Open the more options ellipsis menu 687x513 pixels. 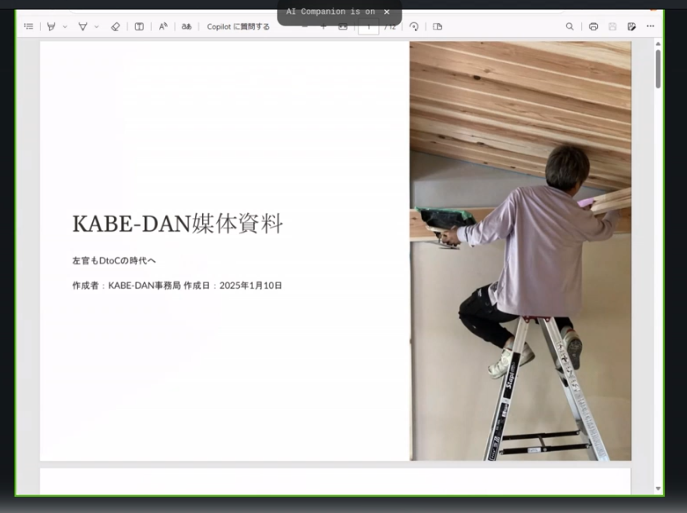click(650, 27)
